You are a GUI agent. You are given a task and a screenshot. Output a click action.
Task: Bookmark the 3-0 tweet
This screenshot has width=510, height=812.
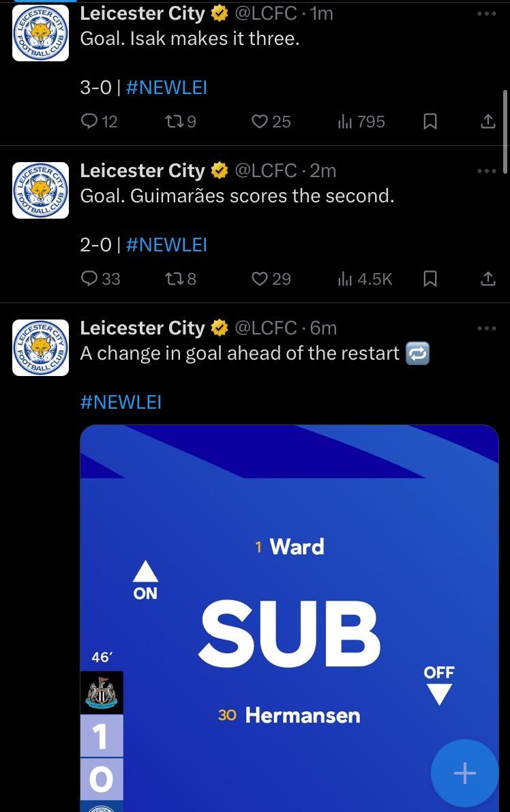tap(430, 122)
